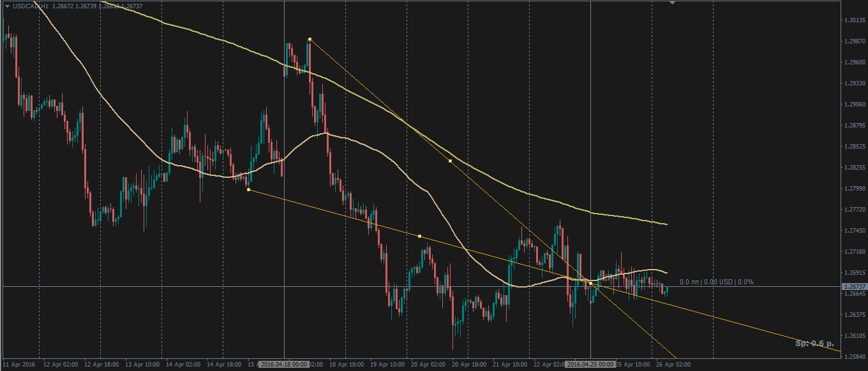868x371 pixels.
Task: Click the USDCAD,H1 symbol title text
Action: pos(31,6)
